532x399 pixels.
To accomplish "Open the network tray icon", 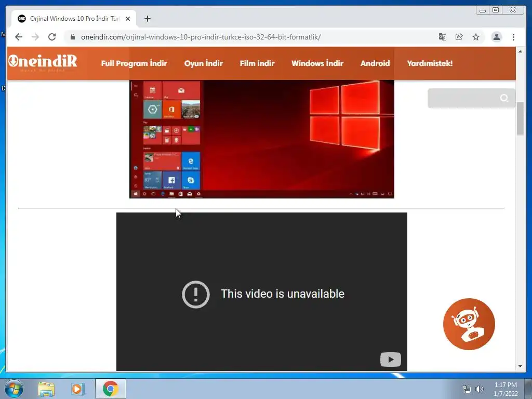I will click(x=467, y=389).
